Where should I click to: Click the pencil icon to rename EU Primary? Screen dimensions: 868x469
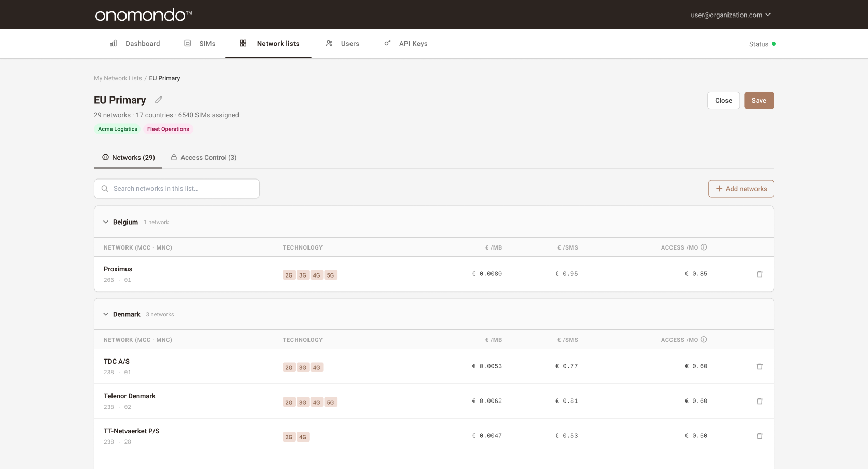pos(159,99)
